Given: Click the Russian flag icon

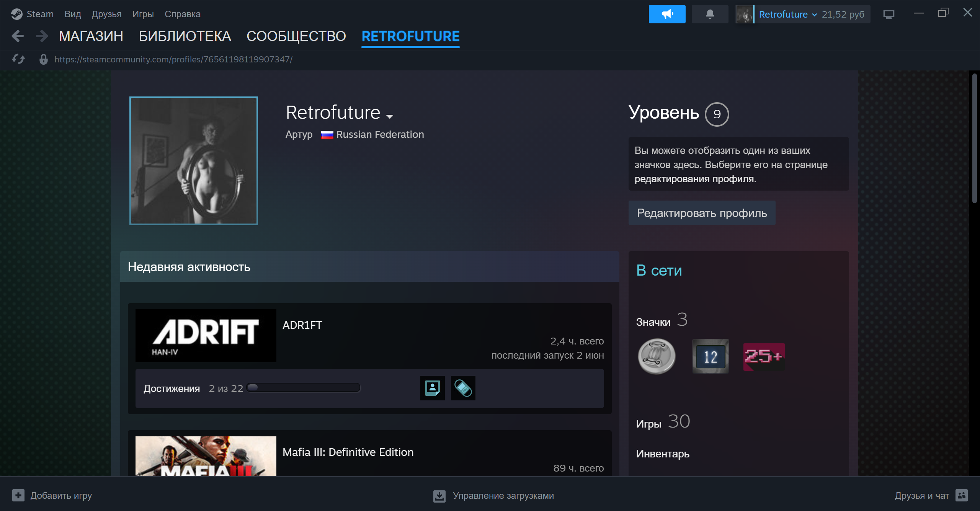Looking at the screenshot, I should pos(327,135).
